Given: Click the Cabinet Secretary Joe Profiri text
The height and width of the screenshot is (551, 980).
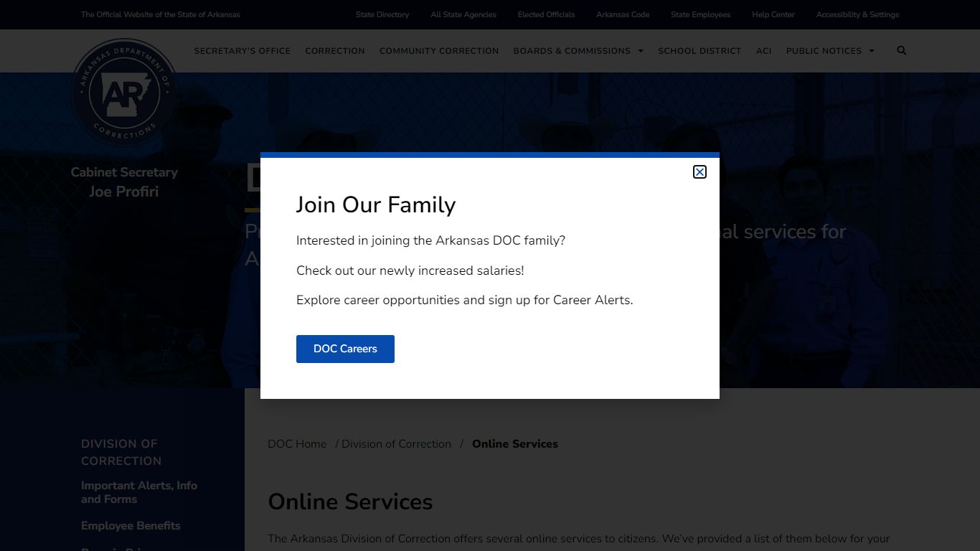Looking at the screenshot, I should pos(124,182).
